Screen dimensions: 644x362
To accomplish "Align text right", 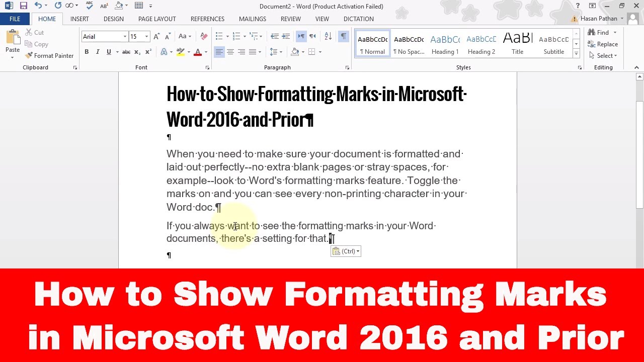I will (x=242, y=52).
